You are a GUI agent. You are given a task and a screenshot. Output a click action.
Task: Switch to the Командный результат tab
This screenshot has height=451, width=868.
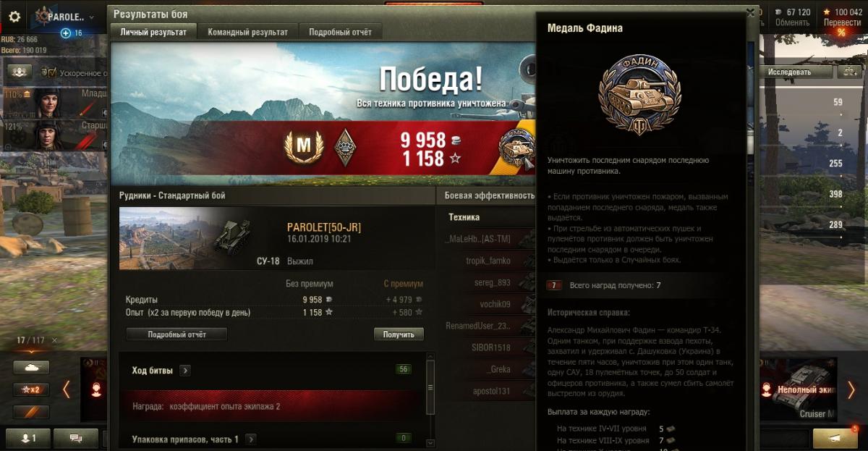(247, 32)
